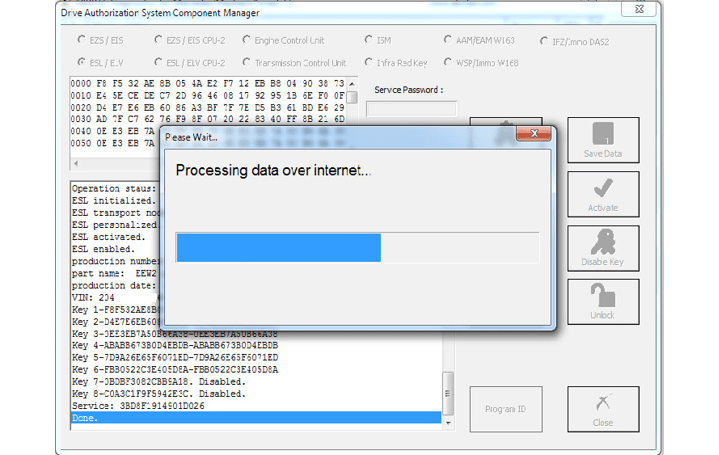Click the hex dump scroll up arrow

[352, 83]
